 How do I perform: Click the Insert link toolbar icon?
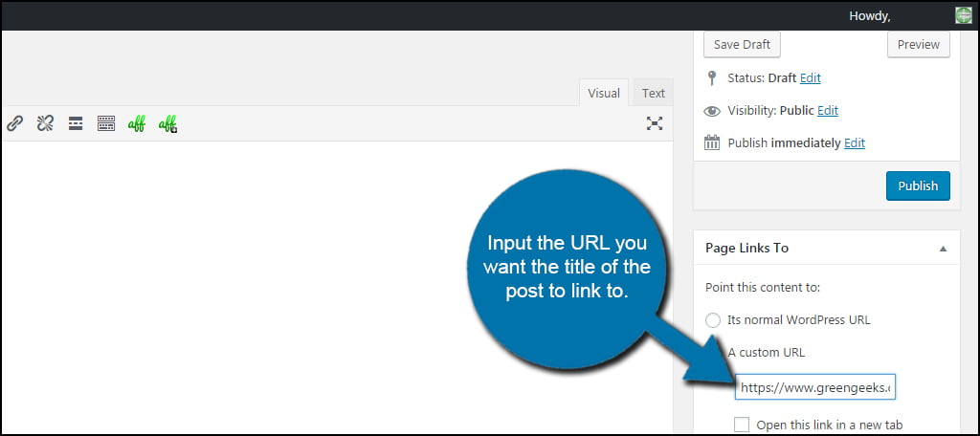tap(14, 123)
